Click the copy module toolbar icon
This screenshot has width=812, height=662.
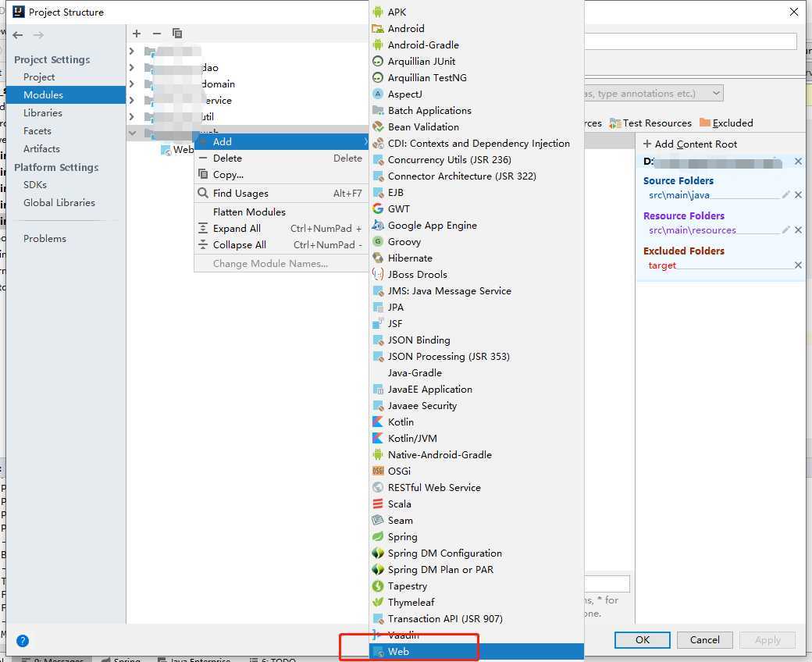click(x=177, y=34)
